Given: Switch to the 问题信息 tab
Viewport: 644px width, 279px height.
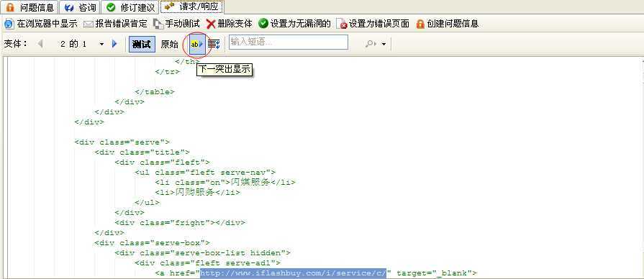Looking at the screenshot, I should [30, 6].
